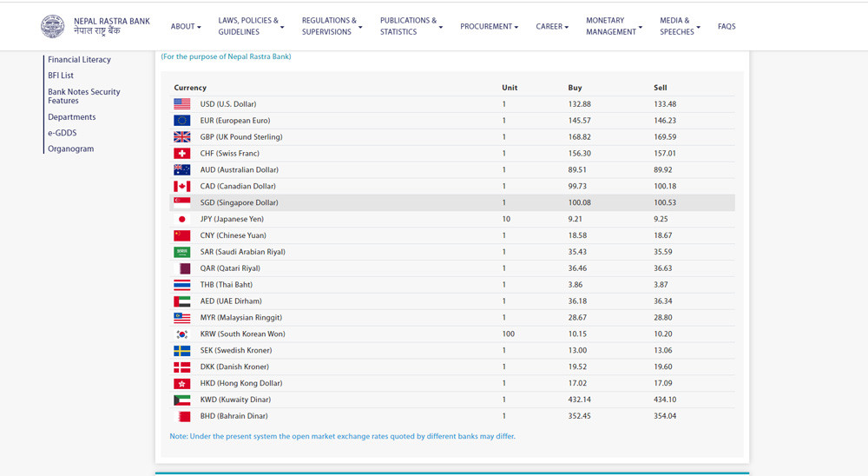Click the THB Thailand flag icon
Viewport: 868px width, 476px height.
coord(181,285)
